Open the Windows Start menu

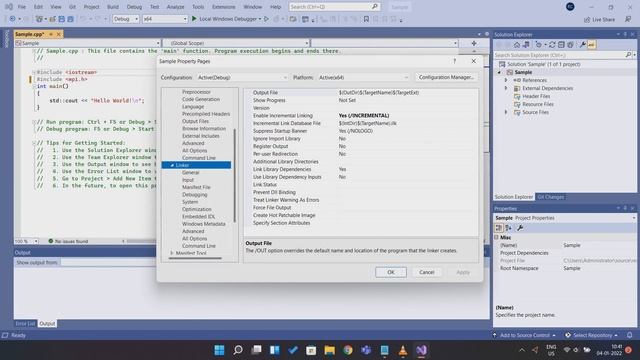click(x=219, y=350)
